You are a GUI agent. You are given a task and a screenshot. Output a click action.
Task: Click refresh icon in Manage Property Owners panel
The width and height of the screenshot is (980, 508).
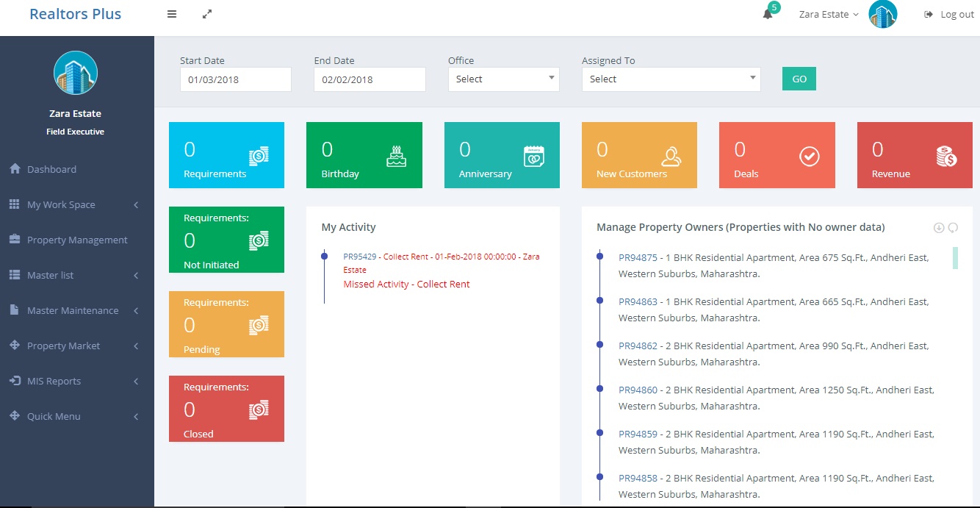pos(954,228)
